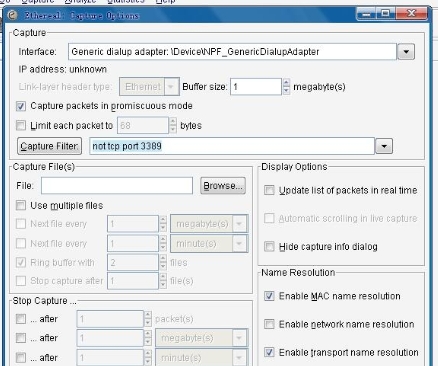The height and width of the screenshot is (366, 438).
Task: Click the capture filter text field
Action: [232, 146]
